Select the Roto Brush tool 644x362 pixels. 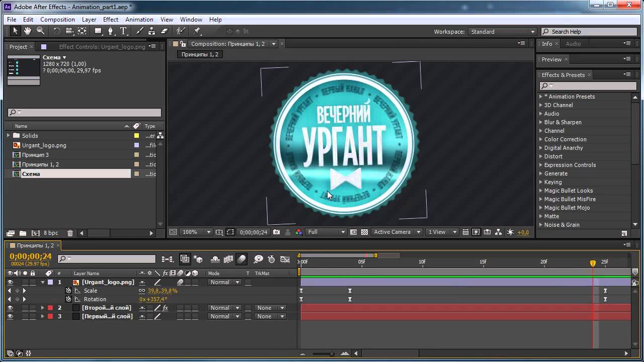pos(181,31)
